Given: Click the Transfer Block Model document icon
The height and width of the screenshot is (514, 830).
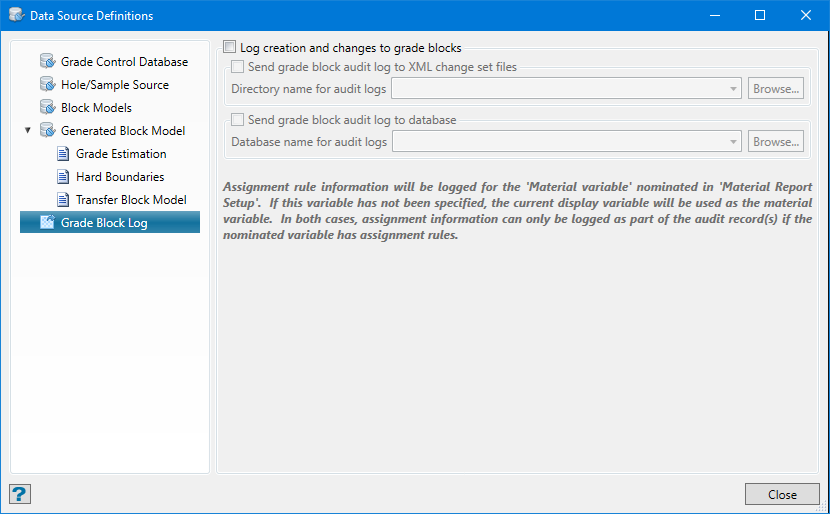Looking at the screenshot, I should [64, 200].
